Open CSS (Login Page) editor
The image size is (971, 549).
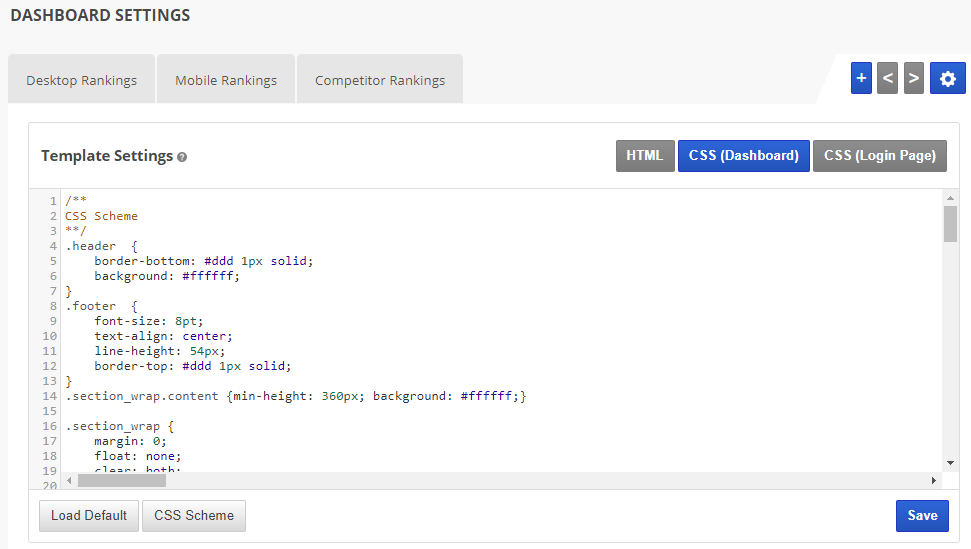point(879,156)
